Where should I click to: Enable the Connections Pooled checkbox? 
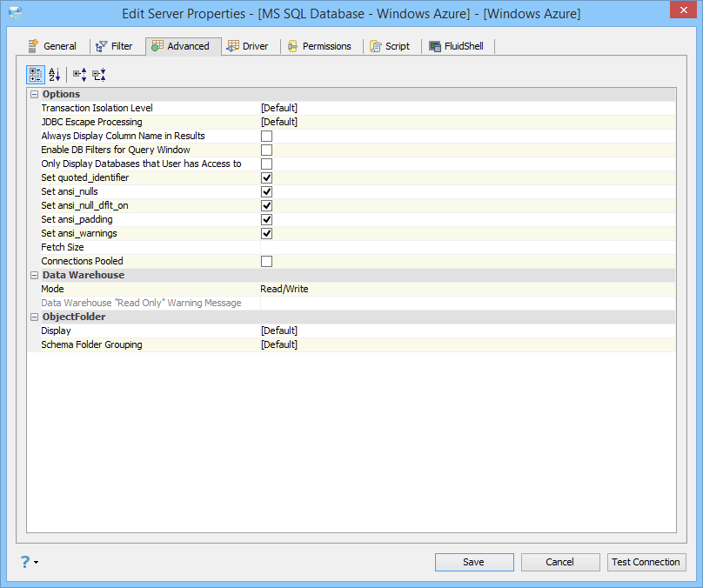(x=267, y=261)
